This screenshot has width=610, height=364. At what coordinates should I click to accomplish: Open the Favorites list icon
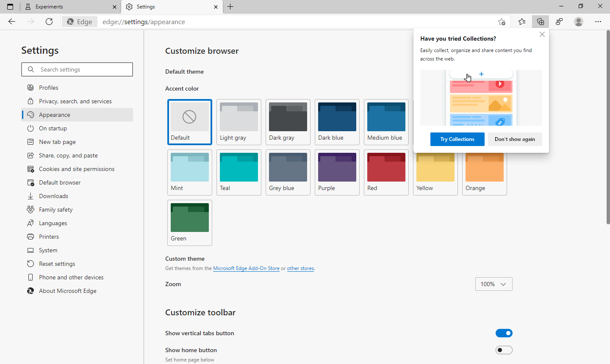[x=522, y=22]
